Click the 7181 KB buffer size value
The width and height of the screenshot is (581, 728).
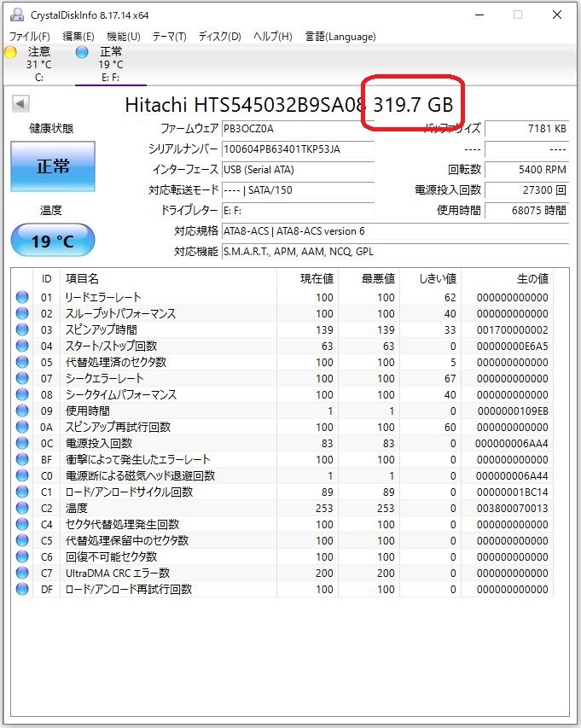[x=526, y=129]
